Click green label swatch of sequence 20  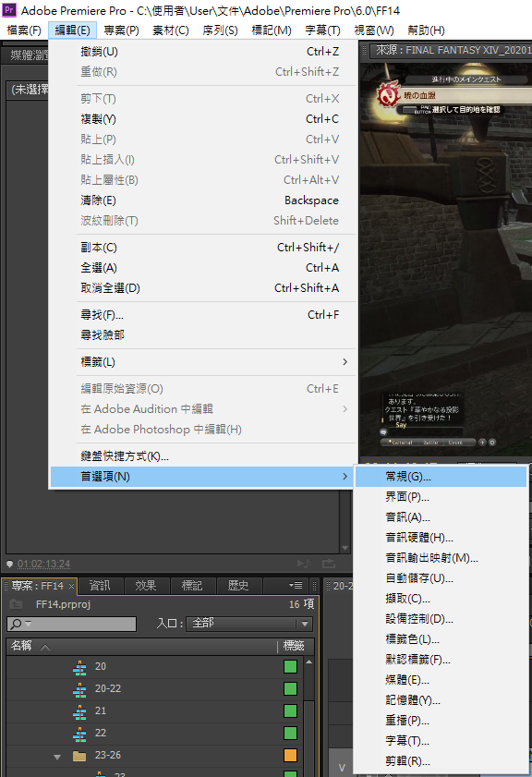(290, 666)
